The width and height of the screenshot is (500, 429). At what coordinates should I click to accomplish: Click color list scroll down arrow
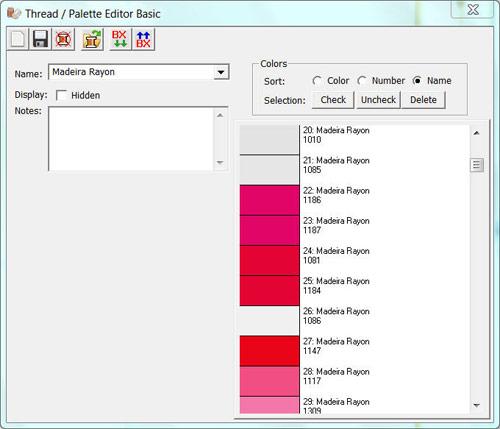(x=477, y=405)
